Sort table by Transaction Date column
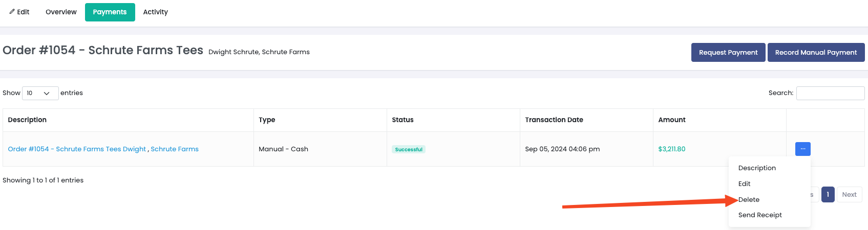Viewport: 868px width, 230px height. click(x=586, y=120)
